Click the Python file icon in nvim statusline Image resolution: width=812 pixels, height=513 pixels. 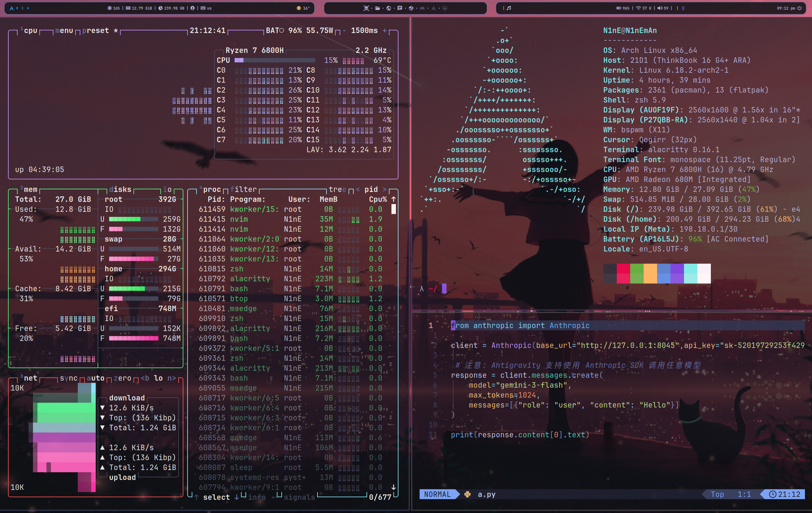coord(467,494)
